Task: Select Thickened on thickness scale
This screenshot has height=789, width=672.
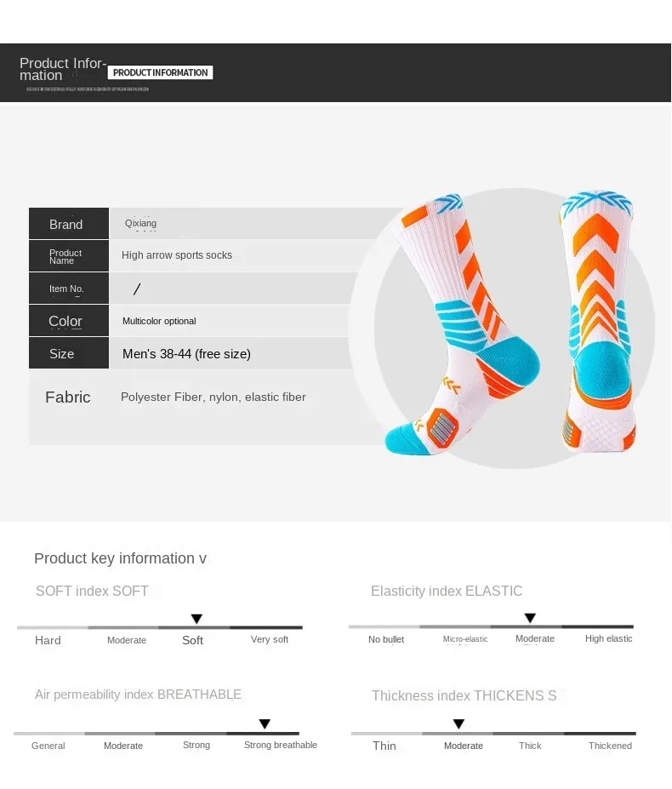Action: (610, 746)
